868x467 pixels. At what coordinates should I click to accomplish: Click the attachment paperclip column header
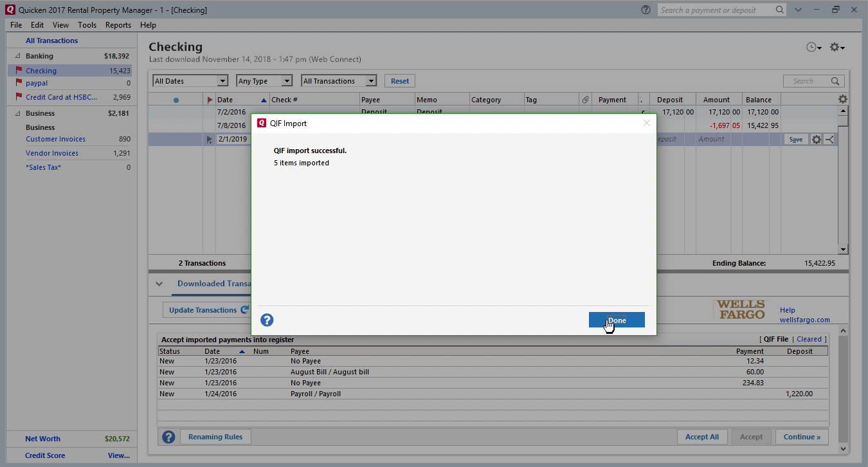point(585,100)
